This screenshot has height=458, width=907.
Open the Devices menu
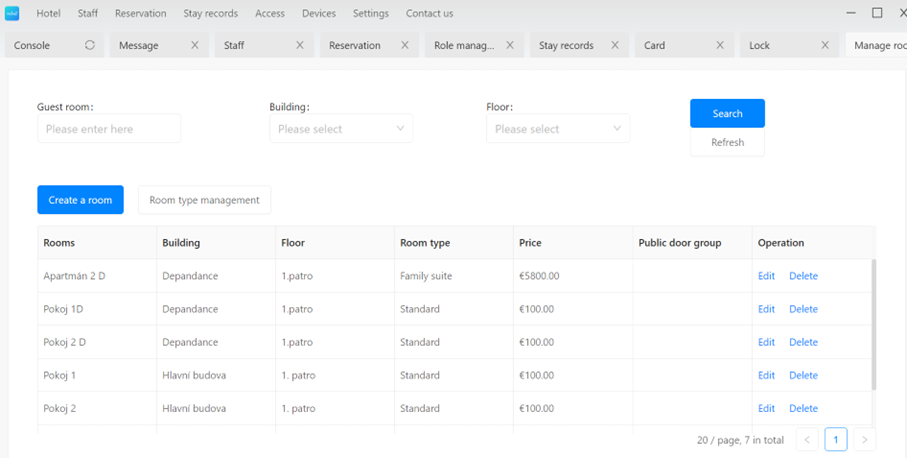(319, 14)
